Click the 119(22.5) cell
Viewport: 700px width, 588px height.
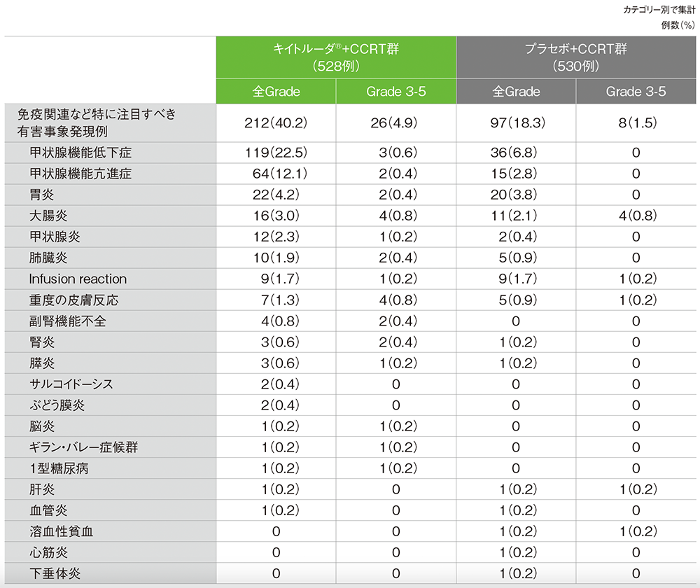pyautogui.click(x=276, y=153)
